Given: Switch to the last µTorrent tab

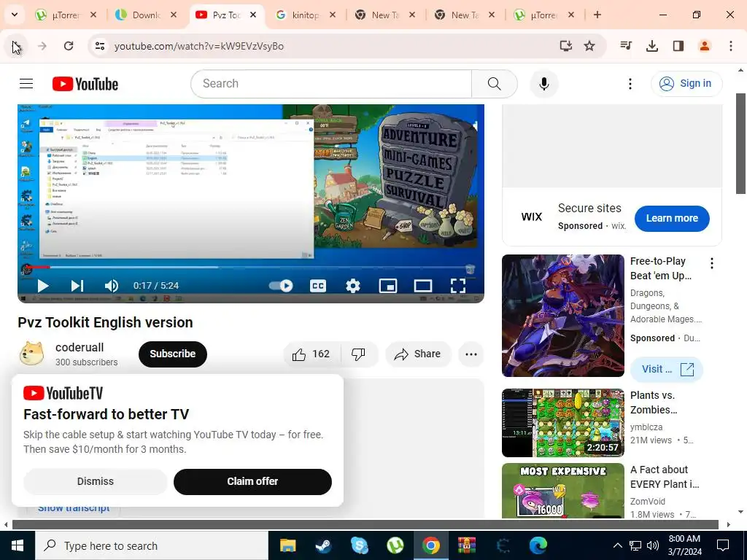Looking at the screenshot, I should tap(544, 15).
